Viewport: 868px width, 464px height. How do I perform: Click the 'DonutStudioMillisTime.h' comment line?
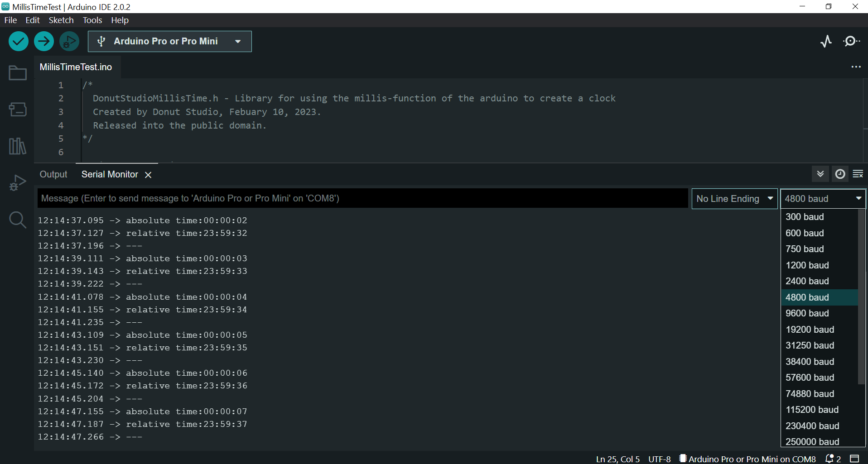354,98
